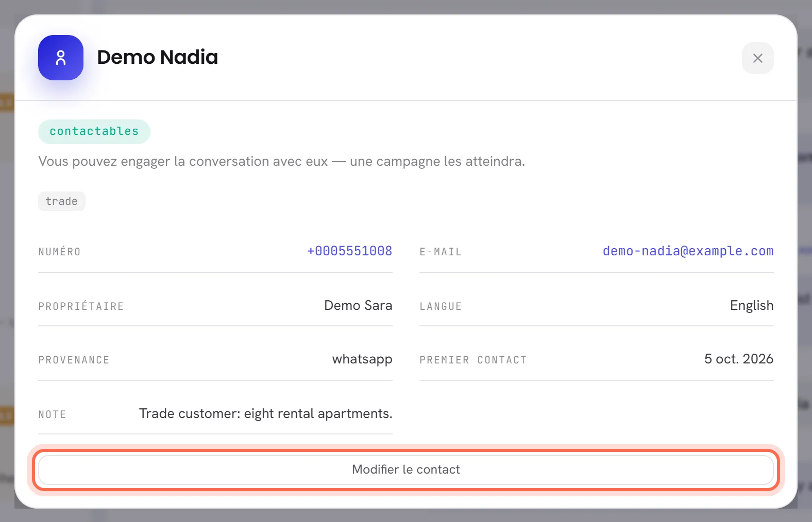The image size is (812, 522).
Task: Click the contactables status badge
Action: [94, 131]
